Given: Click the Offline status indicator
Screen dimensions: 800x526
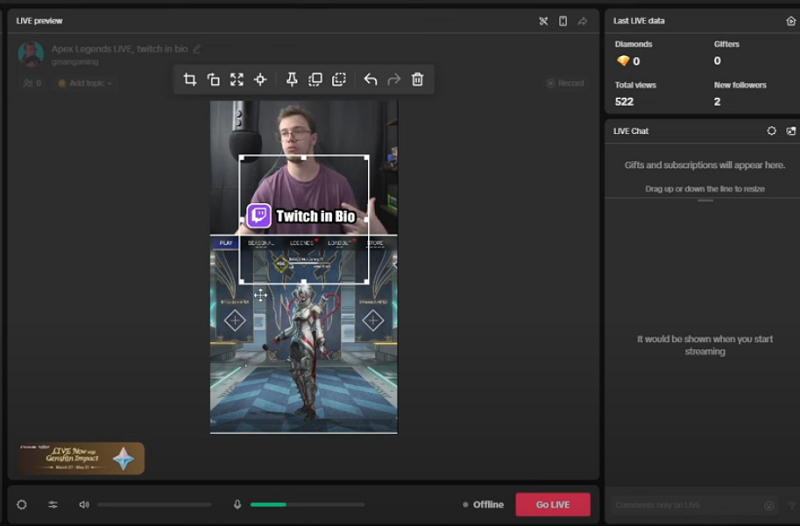Looking at the screenshot, I should [x=483, y=505].
